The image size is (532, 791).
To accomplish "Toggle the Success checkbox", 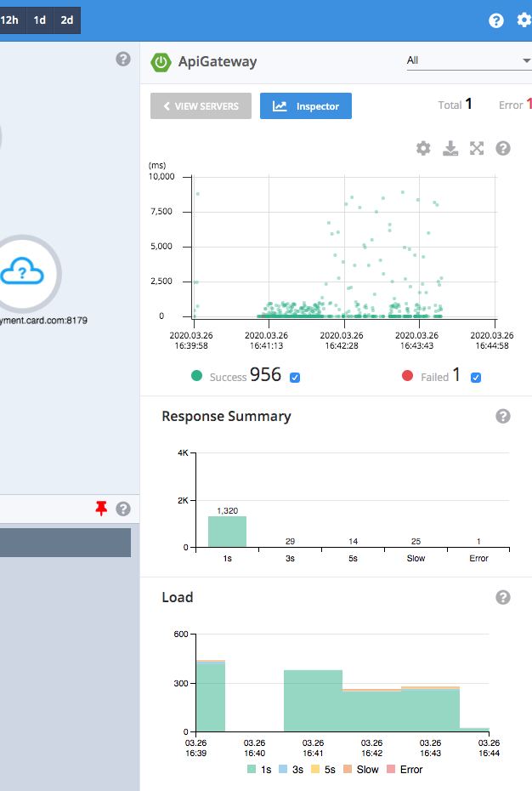I will [295, 378].
